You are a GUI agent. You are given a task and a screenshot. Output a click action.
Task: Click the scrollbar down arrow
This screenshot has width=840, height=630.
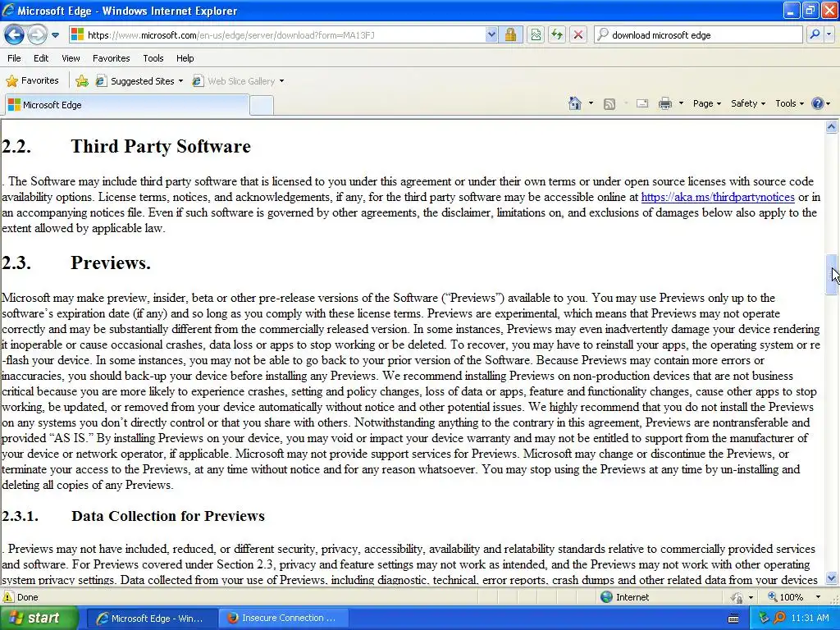[x=831, y=578]
